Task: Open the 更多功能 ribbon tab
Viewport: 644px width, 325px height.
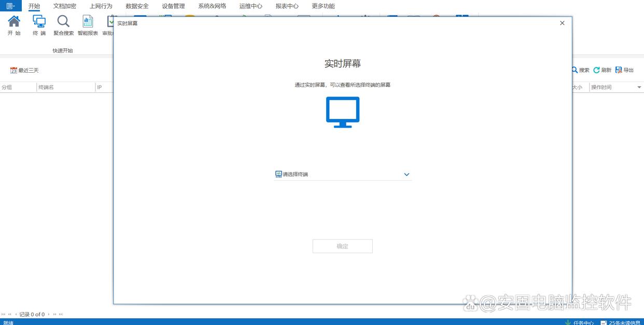Action: click(x=323, y=6)
